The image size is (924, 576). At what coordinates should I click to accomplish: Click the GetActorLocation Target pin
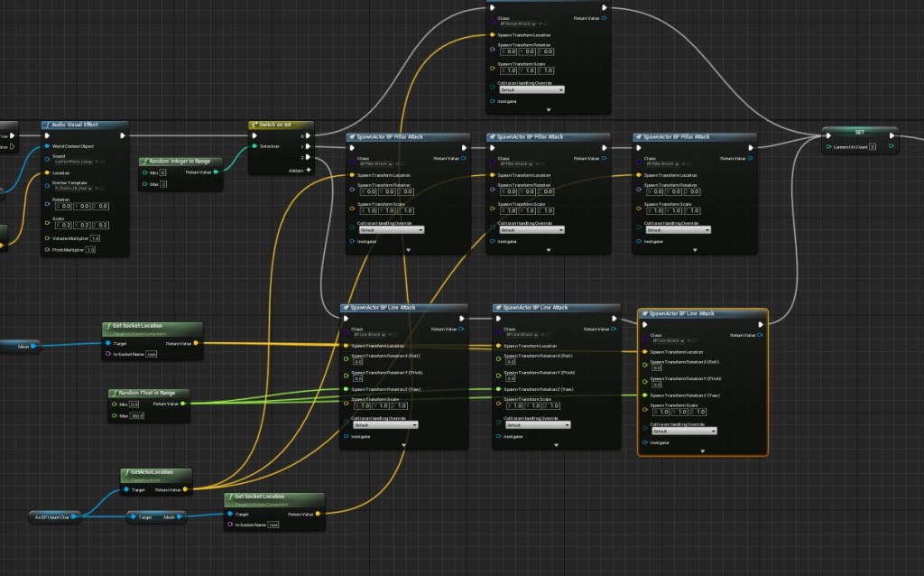click(126, 489)
